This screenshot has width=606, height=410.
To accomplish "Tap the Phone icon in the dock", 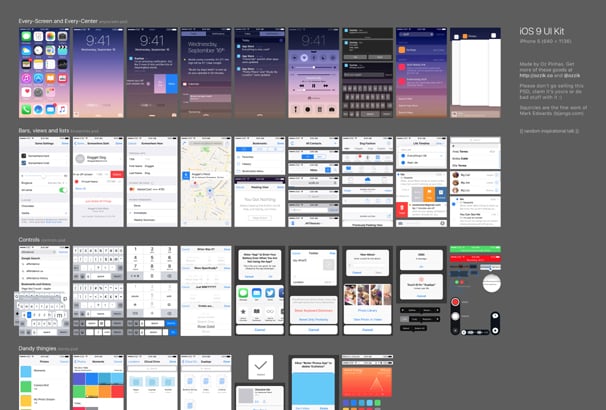I will pyautogui.click(x=26, y=109).
